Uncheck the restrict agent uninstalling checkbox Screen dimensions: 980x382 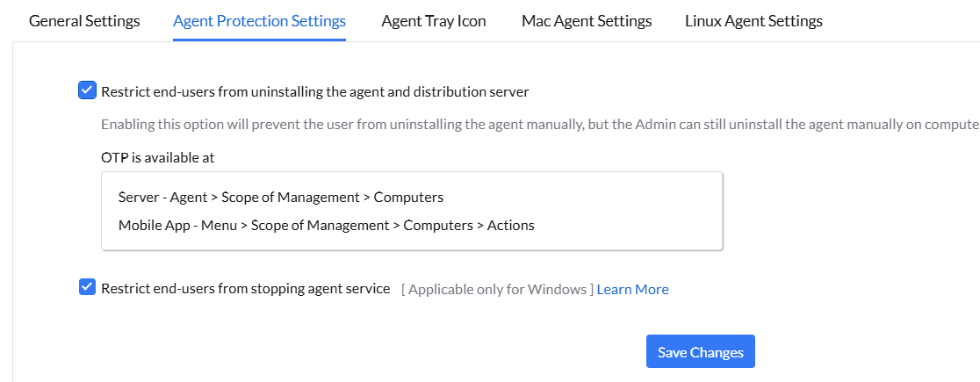pos(87,90)
